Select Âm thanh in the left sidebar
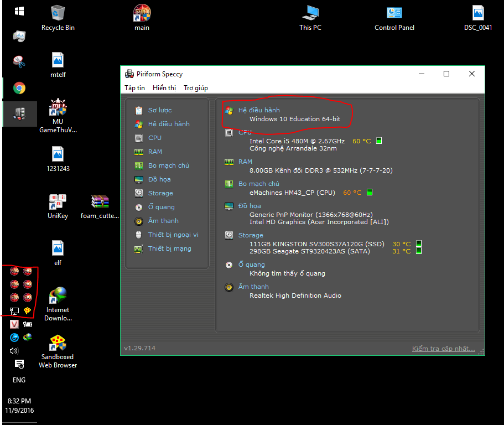 click(163, 221)
